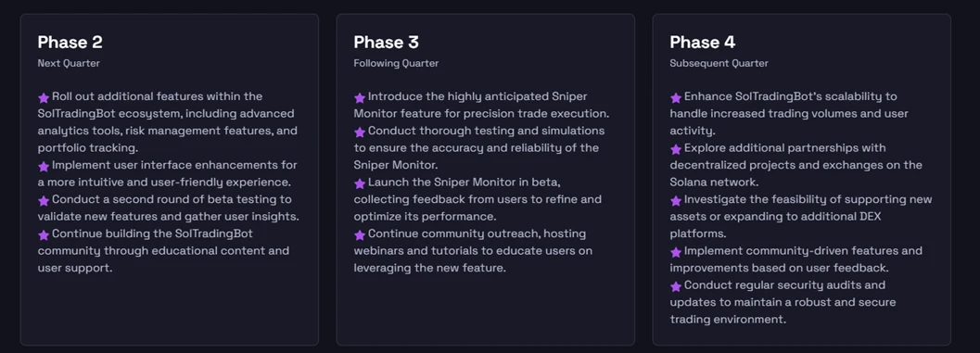Click the 'trading environment.' text in Phase 4
Screen dimensions: 980x353
coord(728,320)
